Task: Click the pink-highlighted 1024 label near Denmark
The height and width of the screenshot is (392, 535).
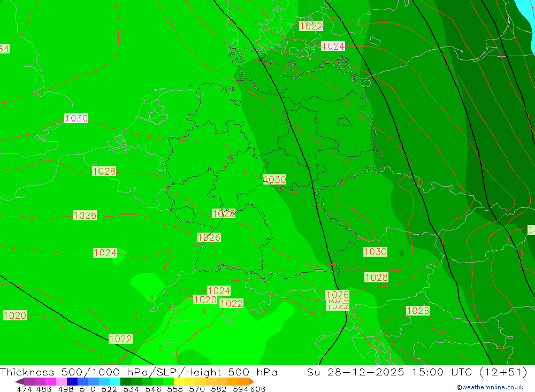Action: coord(333,46)
